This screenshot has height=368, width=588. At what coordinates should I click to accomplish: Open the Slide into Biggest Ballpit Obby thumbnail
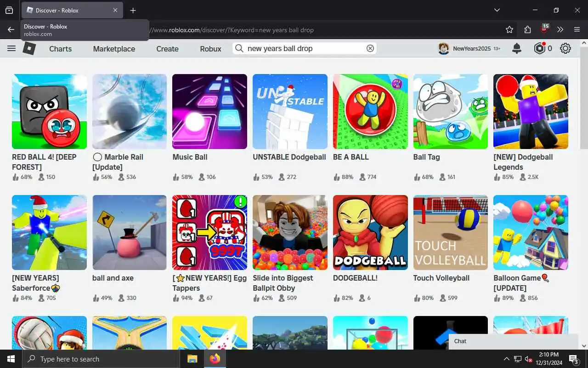tap(290, 232)
